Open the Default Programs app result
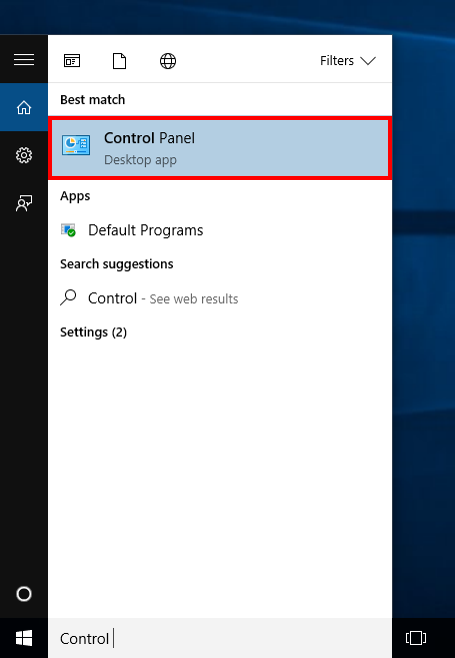 [x=220, y=230]
